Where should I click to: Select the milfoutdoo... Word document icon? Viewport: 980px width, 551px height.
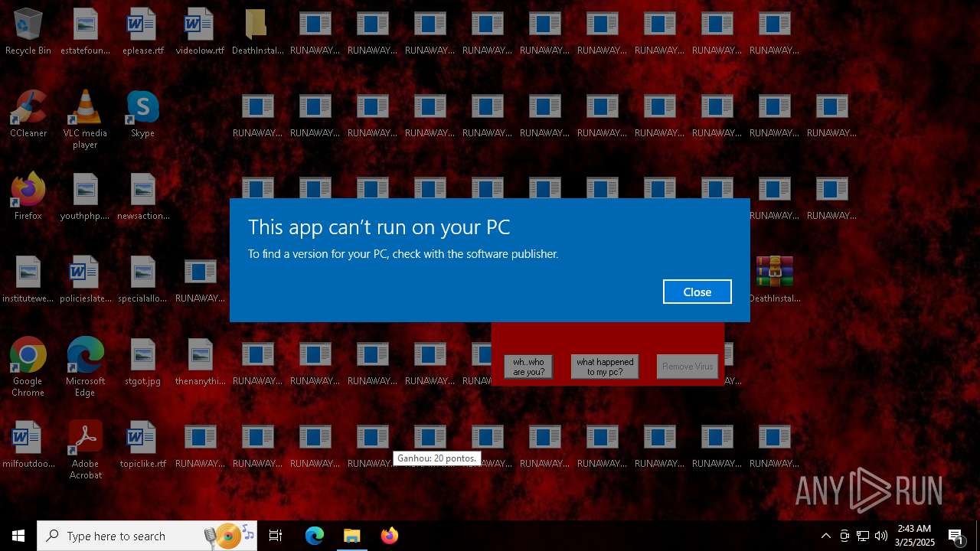coord(28,445)
